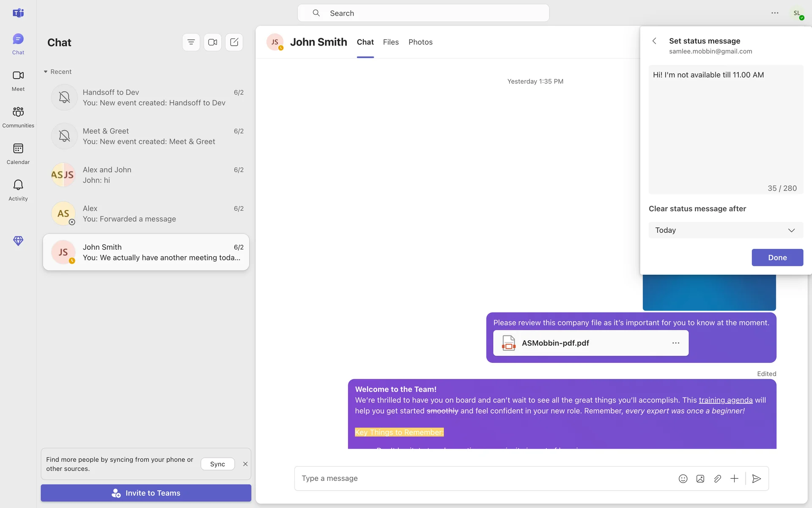Open the emoji picker
The image size is (812, 508).
pos(683,479)
